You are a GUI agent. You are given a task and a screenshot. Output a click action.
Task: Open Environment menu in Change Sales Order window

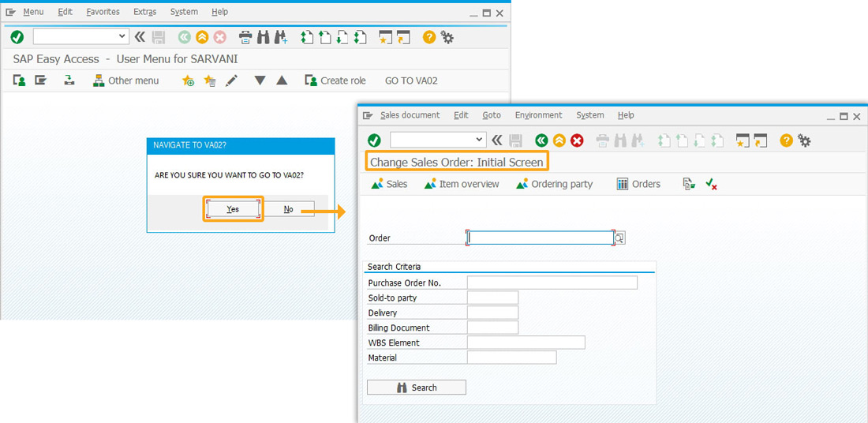(538, 115)
